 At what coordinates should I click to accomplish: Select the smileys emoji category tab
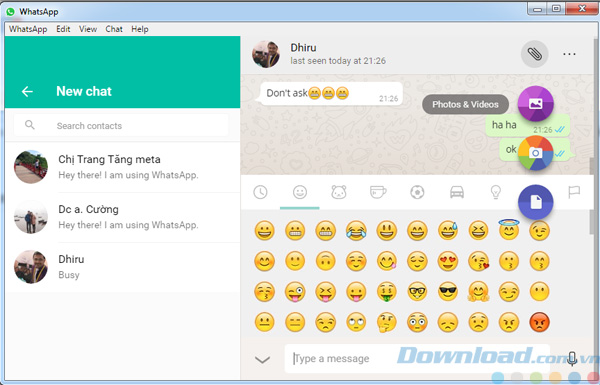coord(300,192)
